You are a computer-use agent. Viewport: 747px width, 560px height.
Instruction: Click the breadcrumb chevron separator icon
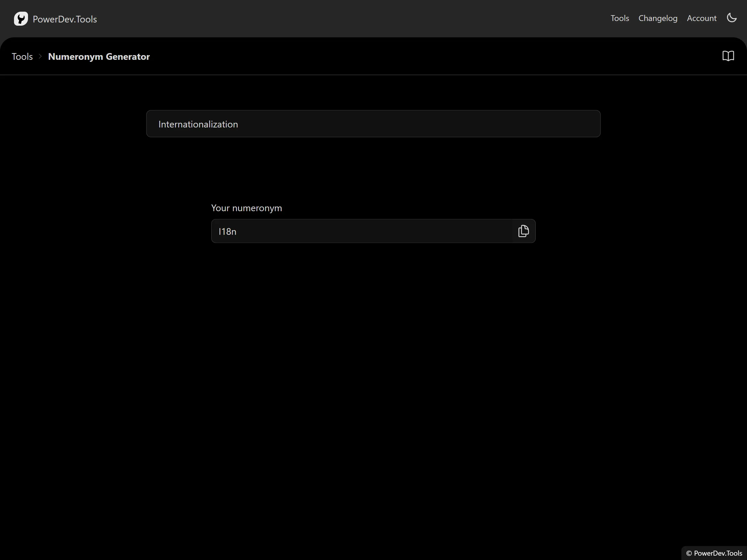click(40, 56)
